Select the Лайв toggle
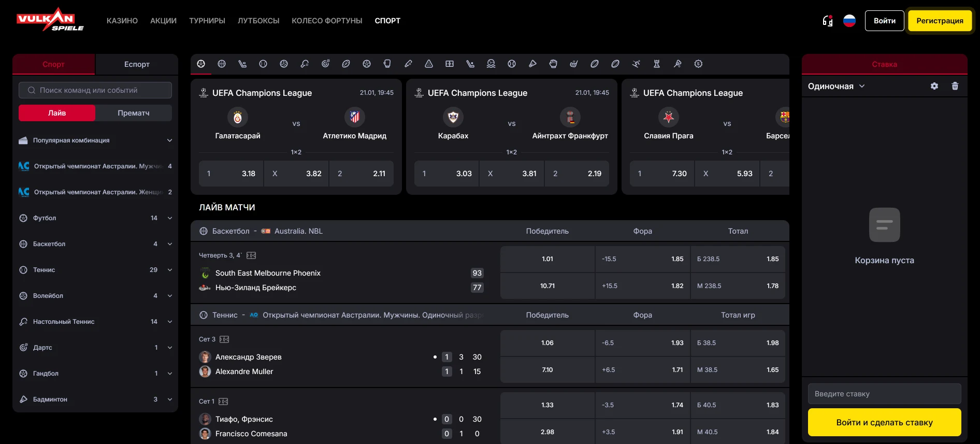The height and width of the screenshot is (444, 980). point(57,113)
